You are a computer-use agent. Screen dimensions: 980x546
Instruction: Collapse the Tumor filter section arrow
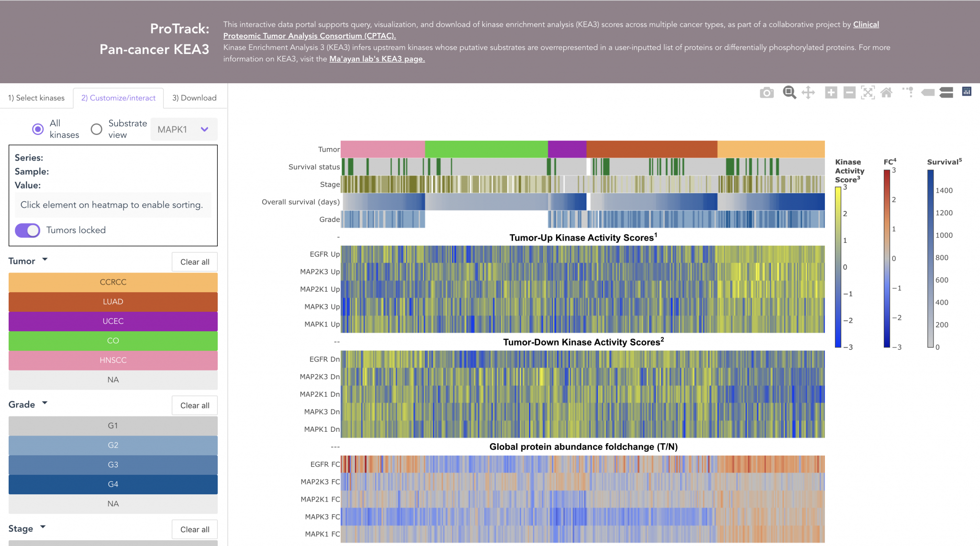[45, 260]
